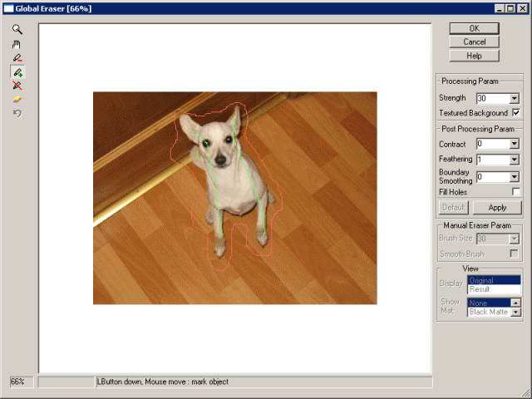This screenshot has width=532, height=399.
Task: Click the Cancel button
Action: tap(475, 42)
